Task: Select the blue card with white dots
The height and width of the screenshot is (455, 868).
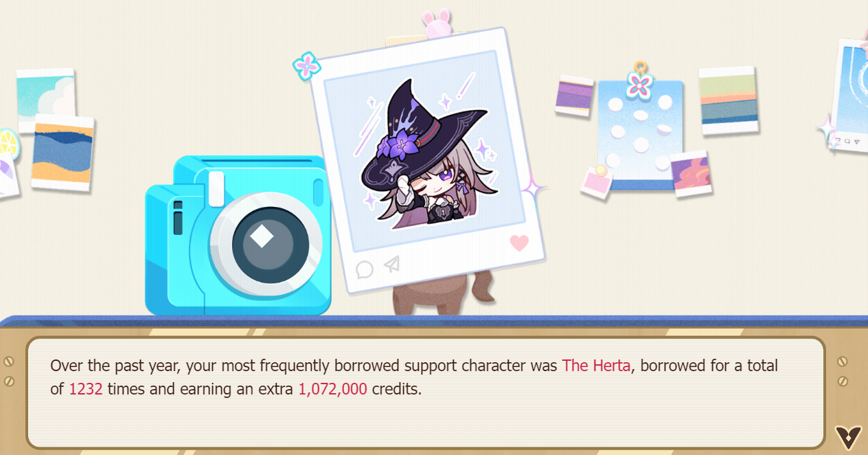Action: (640, 135)
